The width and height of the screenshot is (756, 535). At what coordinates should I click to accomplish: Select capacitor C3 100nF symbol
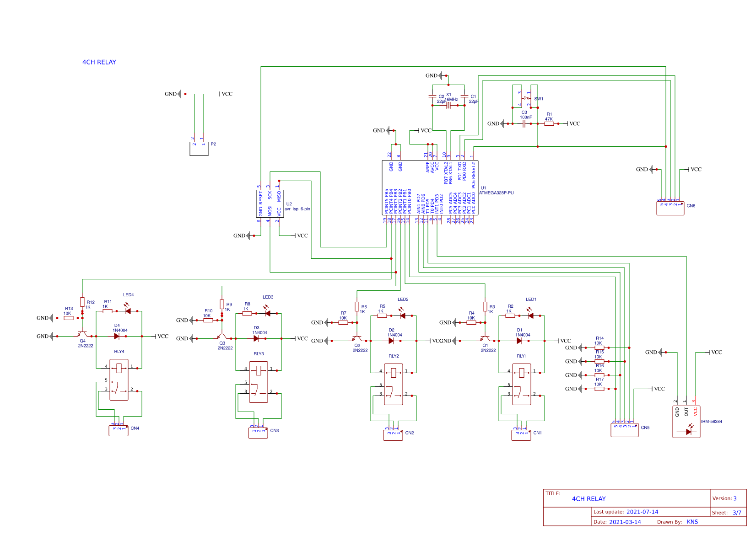tap(524, 123)
